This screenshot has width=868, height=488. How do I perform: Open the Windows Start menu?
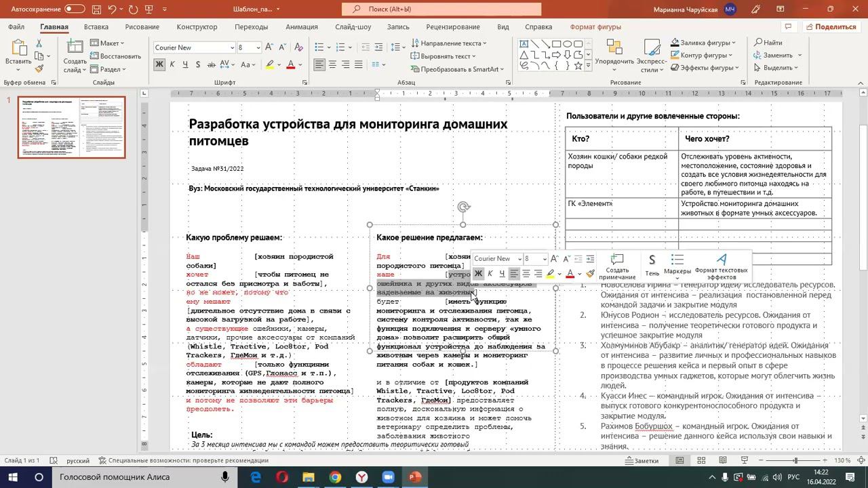[13, 477]
